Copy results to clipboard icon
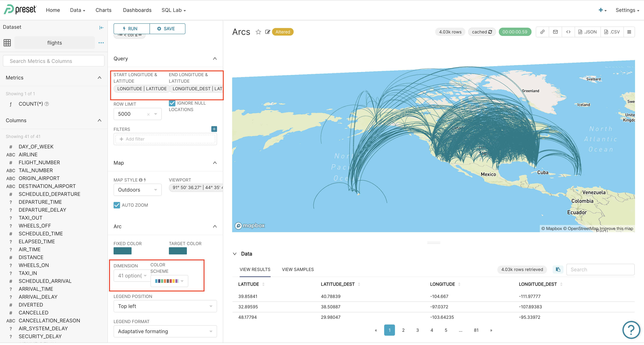The width and height of the screenshot is (644, 345). tap(558, 269)
